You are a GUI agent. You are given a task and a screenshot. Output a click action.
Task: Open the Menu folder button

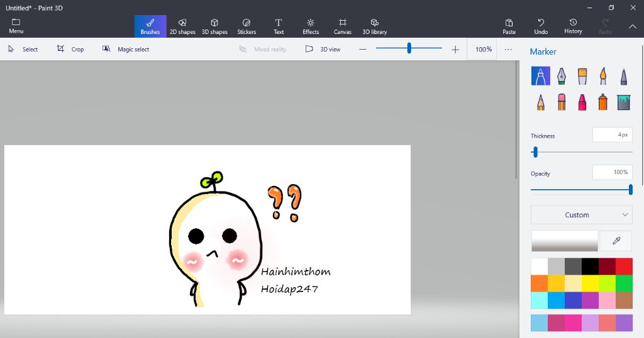pyautogui.click(x=16, y=26)
